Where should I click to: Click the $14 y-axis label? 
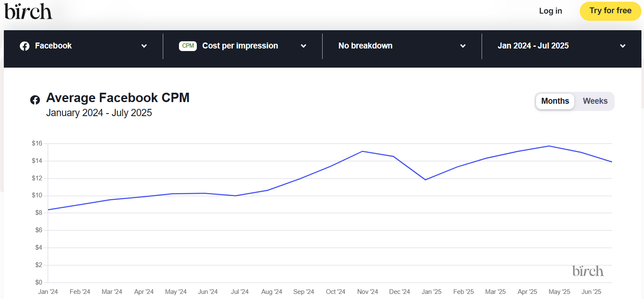coord(37,161)
